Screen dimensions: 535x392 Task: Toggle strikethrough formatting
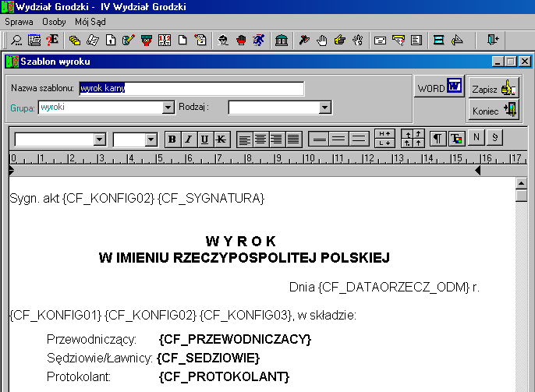pyautogui.click(x=221, y=139)
